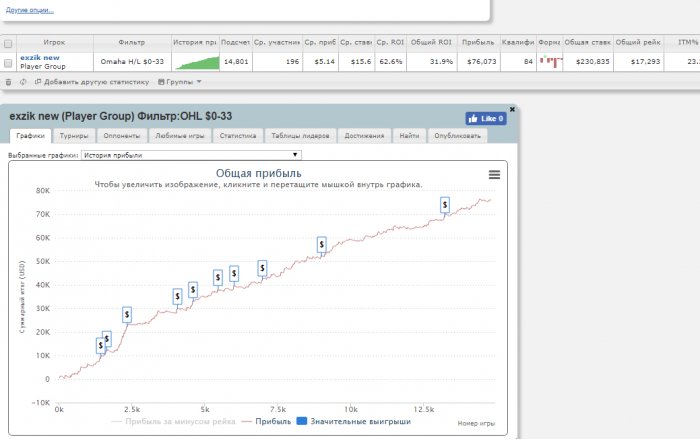The height and width of the screenshot is (439, 700).
Task: Open the Другие опции link
Action: tap(29, 10)
